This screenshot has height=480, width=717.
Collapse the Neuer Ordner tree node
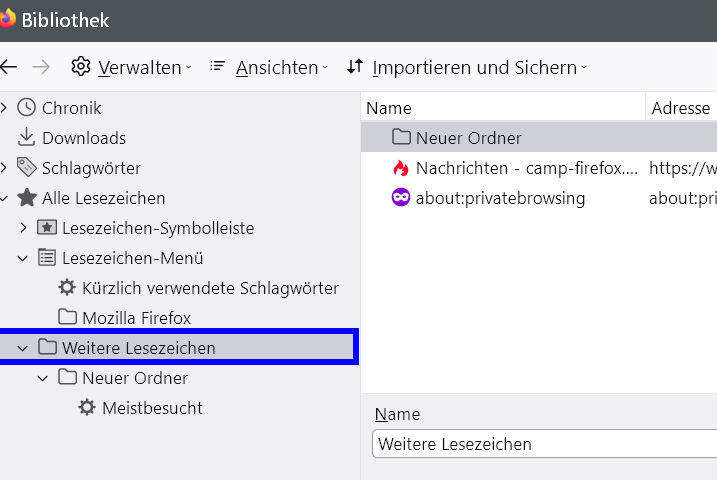point(43,378)
